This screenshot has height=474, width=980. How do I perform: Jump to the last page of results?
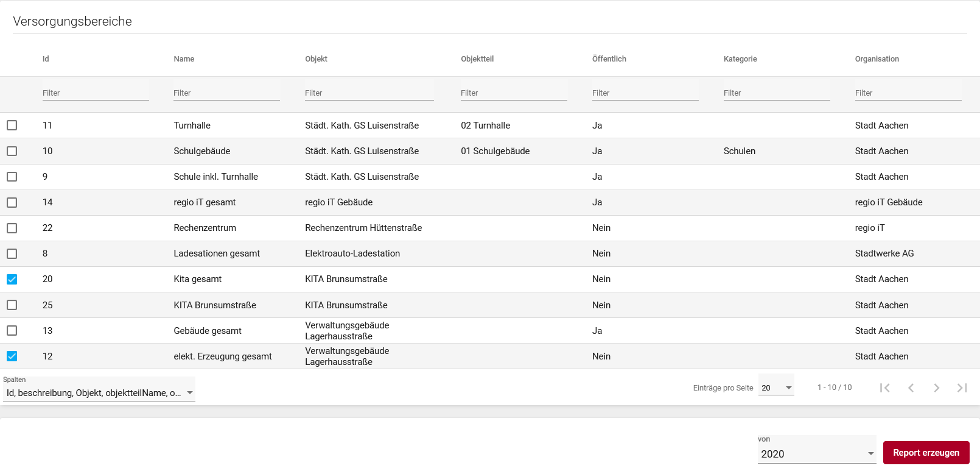962,388
